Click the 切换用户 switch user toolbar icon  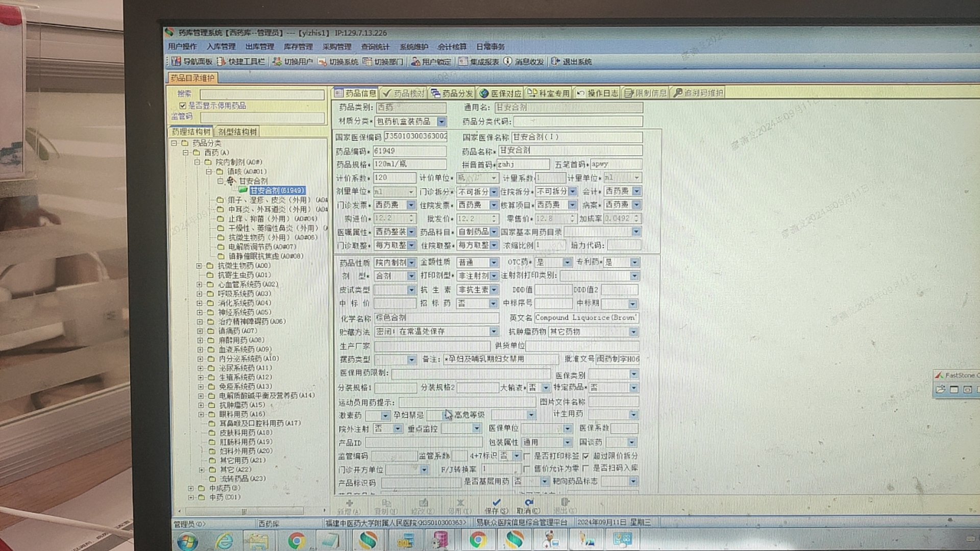click(x=277, y=62)
